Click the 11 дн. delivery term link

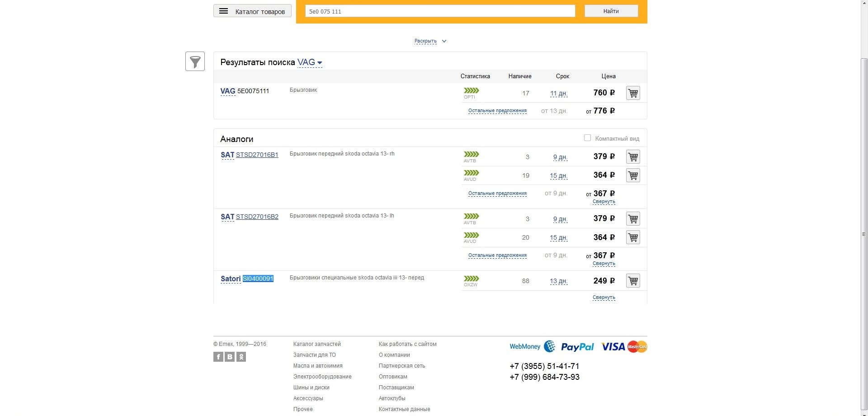559,94
